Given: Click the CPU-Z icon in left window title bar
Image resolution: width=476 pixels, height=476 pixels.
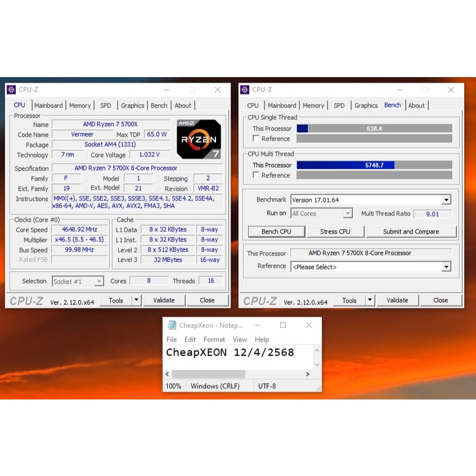Looking at the screenshot, I should pyautogui.click(x=11, y=90).
